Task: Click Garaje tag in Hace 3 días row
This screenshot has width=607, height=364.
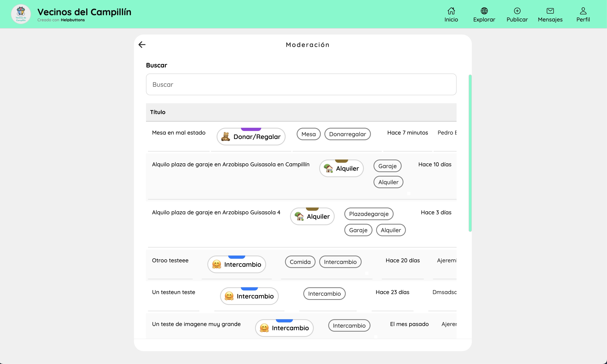Action: (358, 230)
